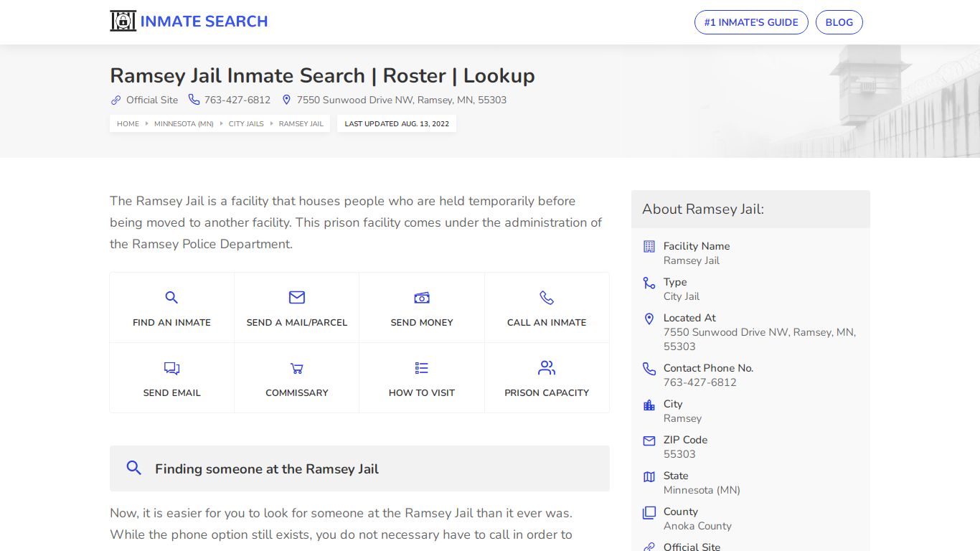
Task: Click the phone icon beside Contact Phone No.
Action: click(649, 369)
